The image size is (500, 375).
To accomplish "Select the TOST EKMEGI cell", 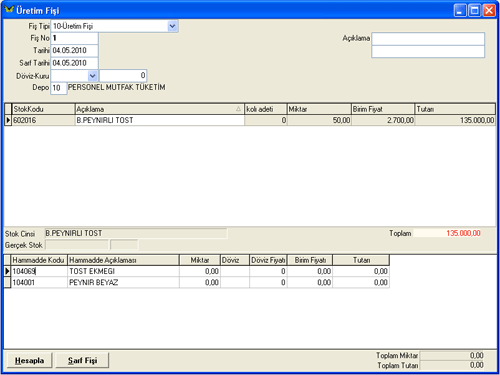I will click(123, 271).
